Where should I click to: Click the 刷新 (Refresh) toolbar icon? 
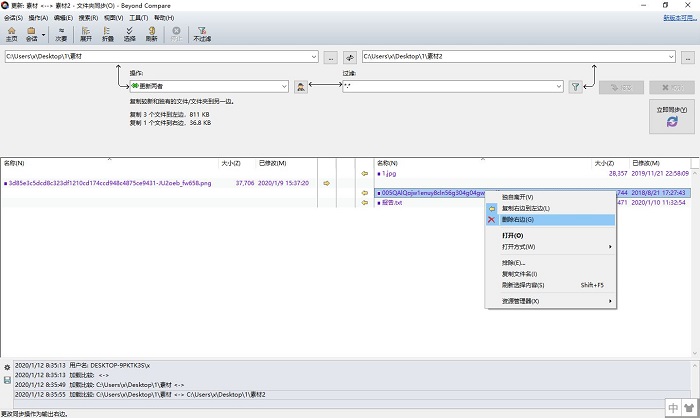coord(151,34)
